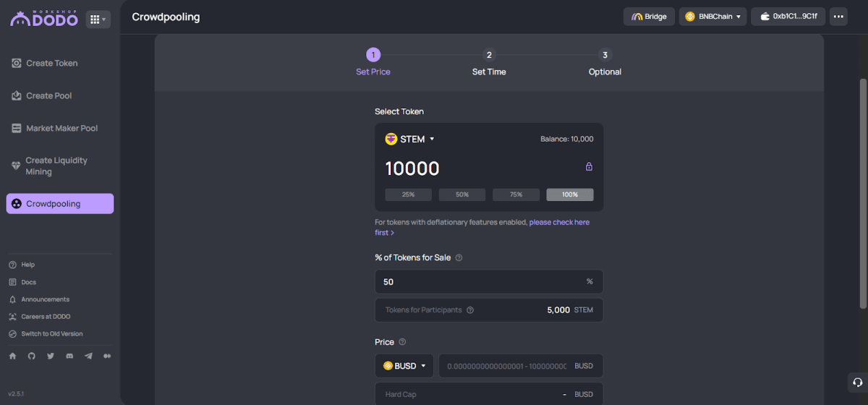Click the version label v2.5.1
Viewport: 868px width, 405px height.
(x=17, y=394)
